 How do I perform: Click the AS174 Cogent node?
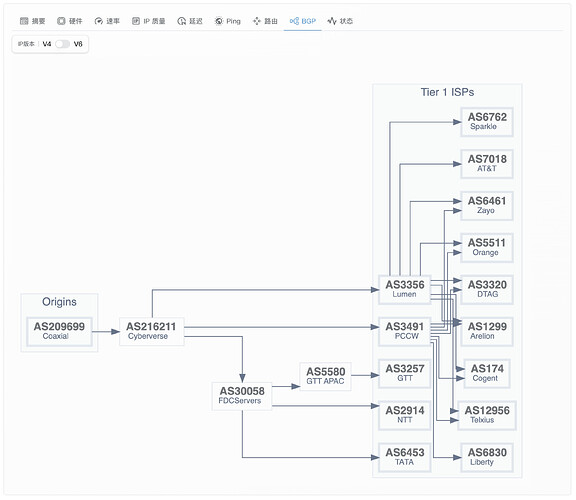click(487, 373)
